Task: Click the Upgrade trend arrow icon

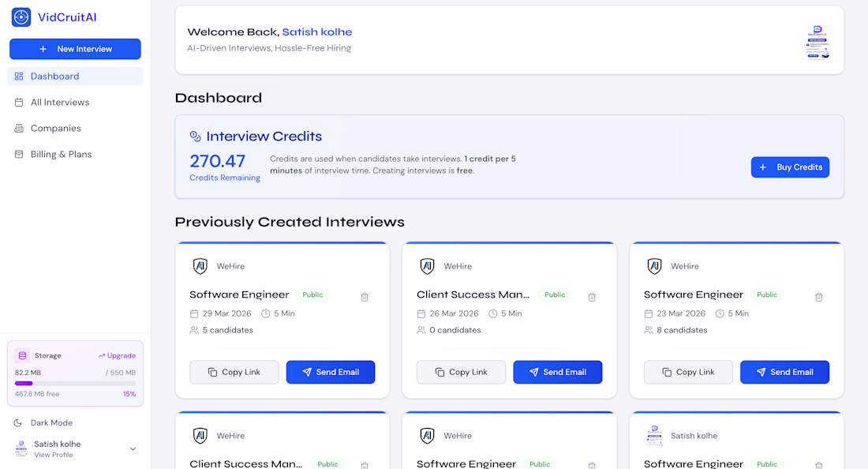Action: [101, 355]
